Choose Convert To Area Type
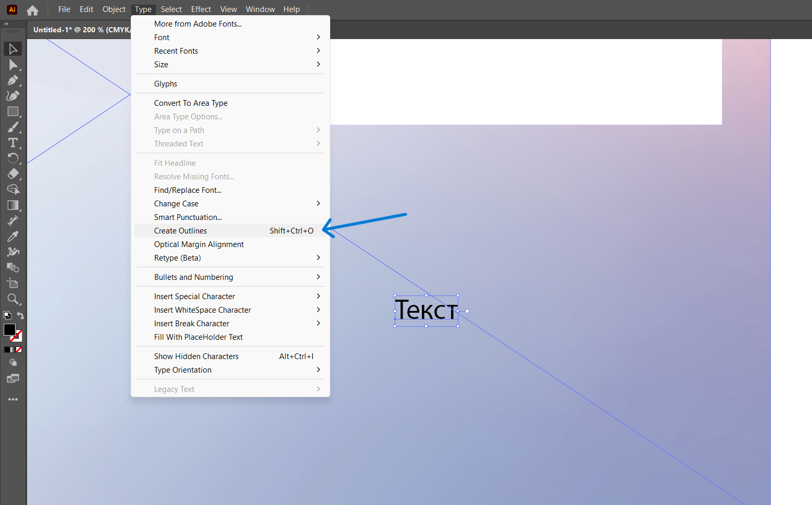Viewport: 812px width, 505px height. 230,103
